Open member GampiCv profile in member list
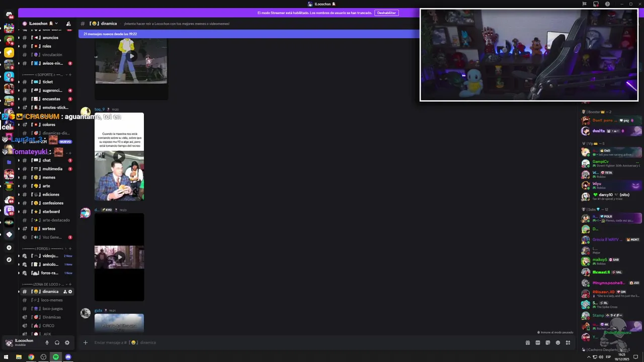The width and height of the screenshot is (644, 362). 611,163
